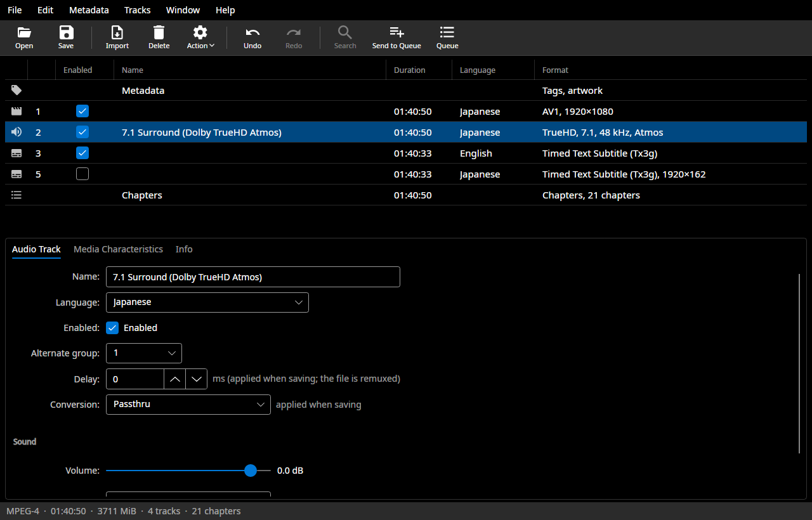Screen dimensions: 812x520
Task: Click the panel's vertical scrollbar
Action: [x=799, y=364]
